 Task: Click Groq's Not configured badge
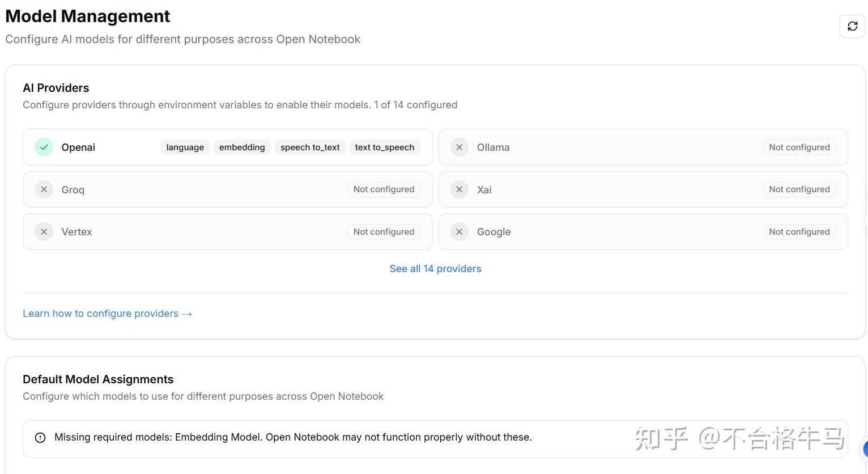click(384, 189)
